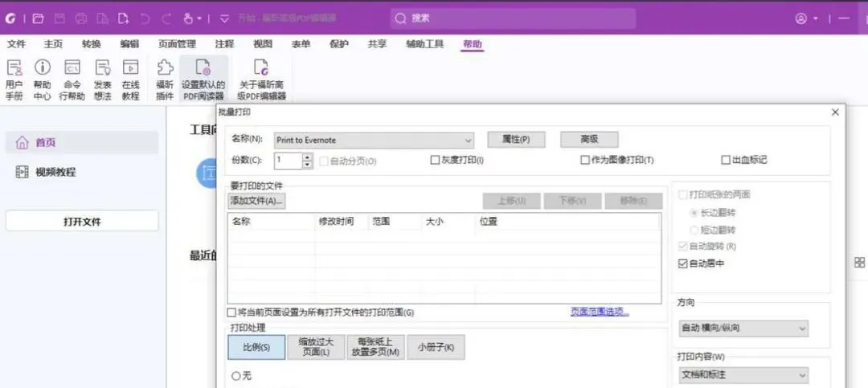Click the magnifier icon in the search box
The image size is (868, 388).
[400, 18]
